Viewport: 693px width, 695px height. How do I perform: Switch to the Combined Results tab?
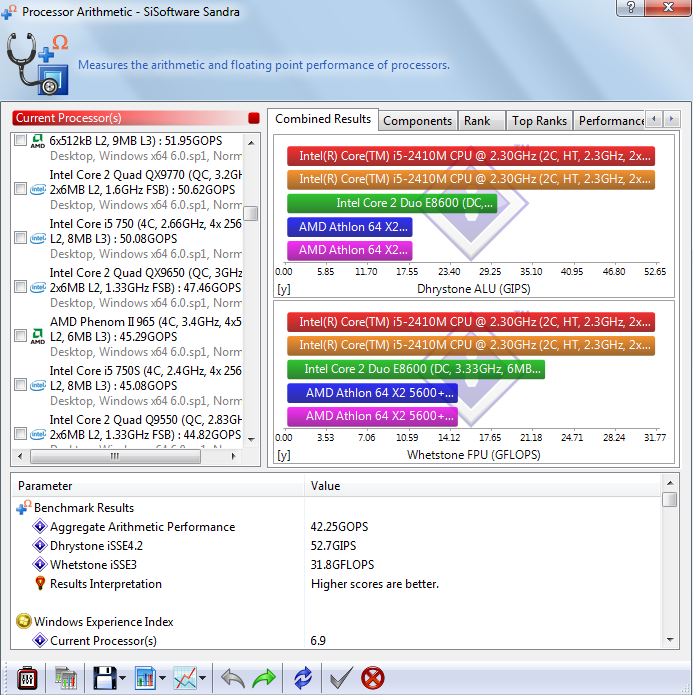pyautogui.click(x=323, y=119)
